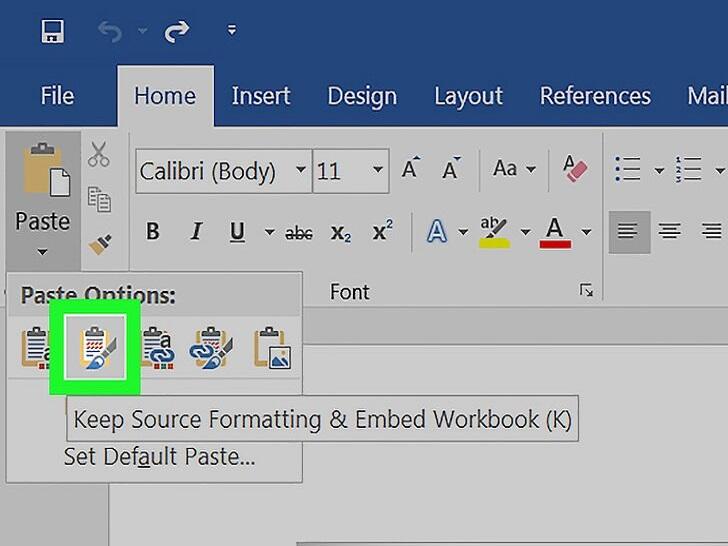Open the Font dialog launcher icon
Image resolution: width=728 pixels, height=546 pixels.
(x=586, y=291)
